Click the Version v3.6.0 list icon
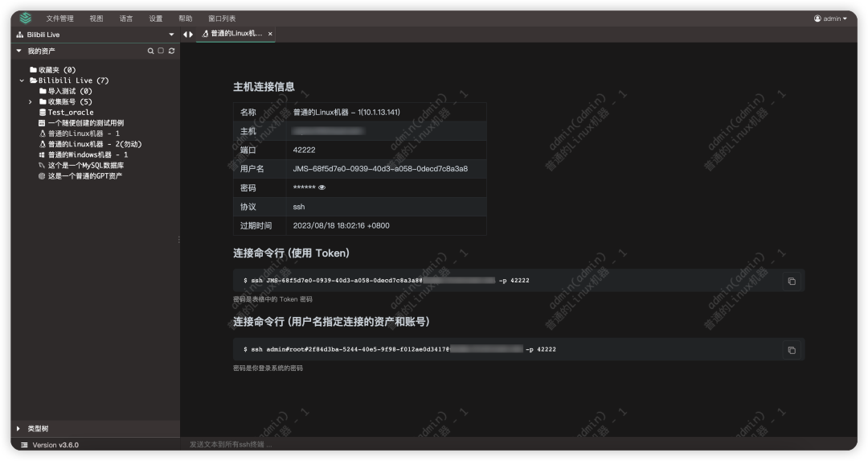Screen dimensions: 868x461 (x=24, y=445)
